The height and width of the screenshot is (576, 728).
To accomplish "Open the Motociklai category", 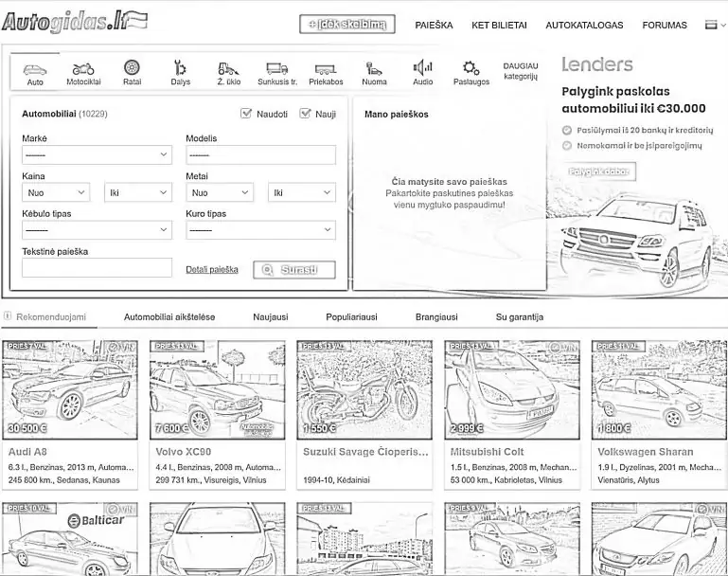I will point(83,69).
